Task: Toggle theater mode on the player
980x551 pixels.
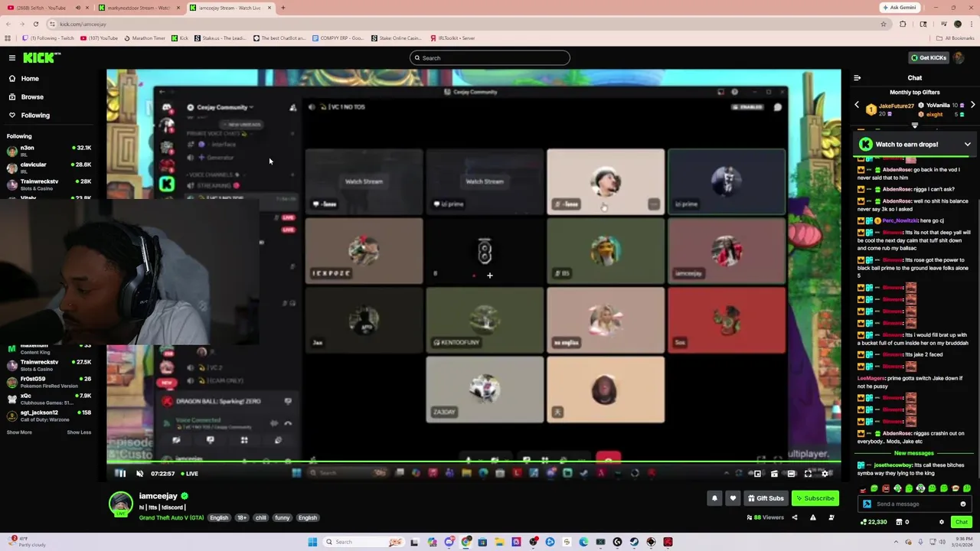Action: (x=791, y=474)
